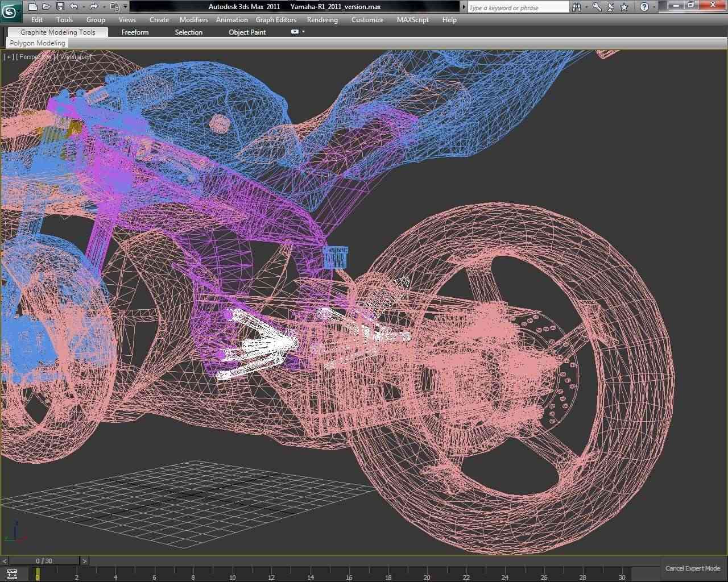The width and height of the screenshot is (728, 582).
Task: Open Subscription Center wrench icon
Action: (x=597, y=7)
